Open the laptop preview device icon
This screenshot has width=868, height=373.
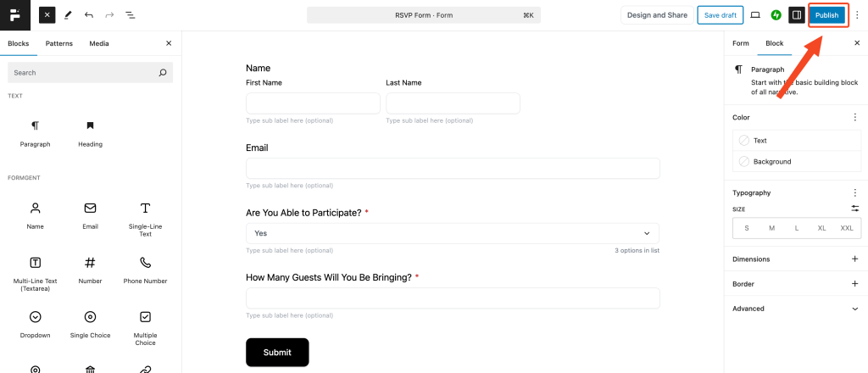click(x=755, y=15)
